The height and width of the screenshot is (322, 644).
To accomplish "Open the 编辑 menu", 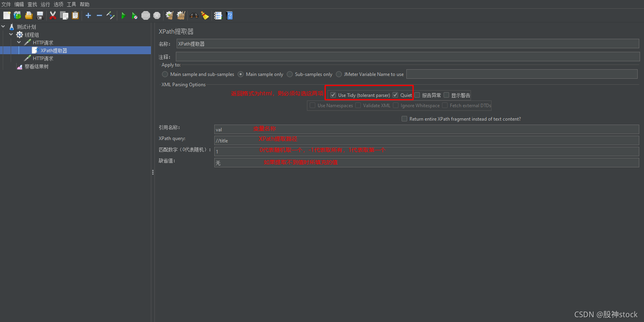I will [x=19, y=4].
